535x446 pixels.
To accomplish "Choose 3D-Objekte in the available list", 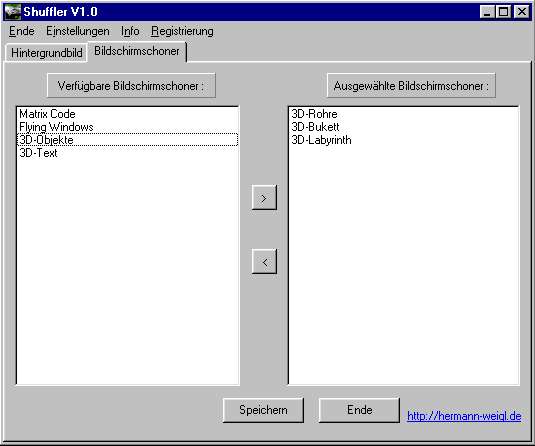I will (x=128, y=140).
